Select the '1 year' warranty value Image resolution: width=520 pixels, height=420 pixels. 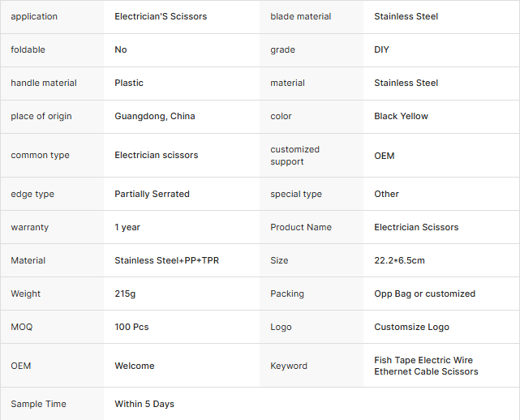click(x=127, y=227)
